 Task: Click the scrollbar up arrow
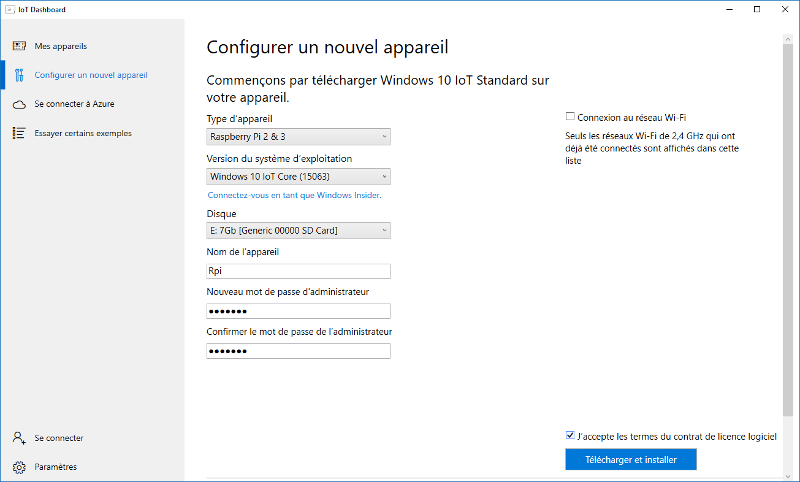click(x=787, y=39)
